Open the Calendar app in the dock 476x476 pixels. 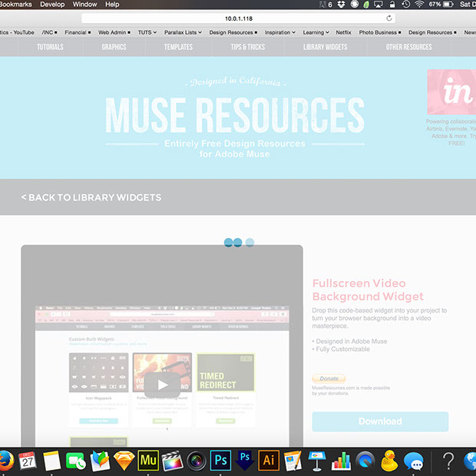(28, 460)
